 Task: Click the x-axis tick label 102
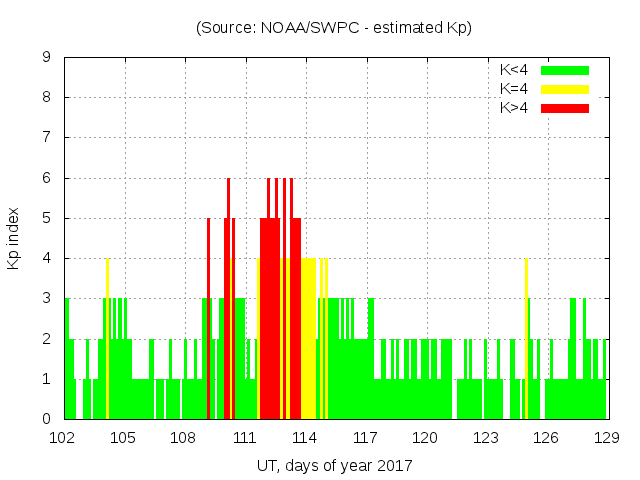point(63,437)
